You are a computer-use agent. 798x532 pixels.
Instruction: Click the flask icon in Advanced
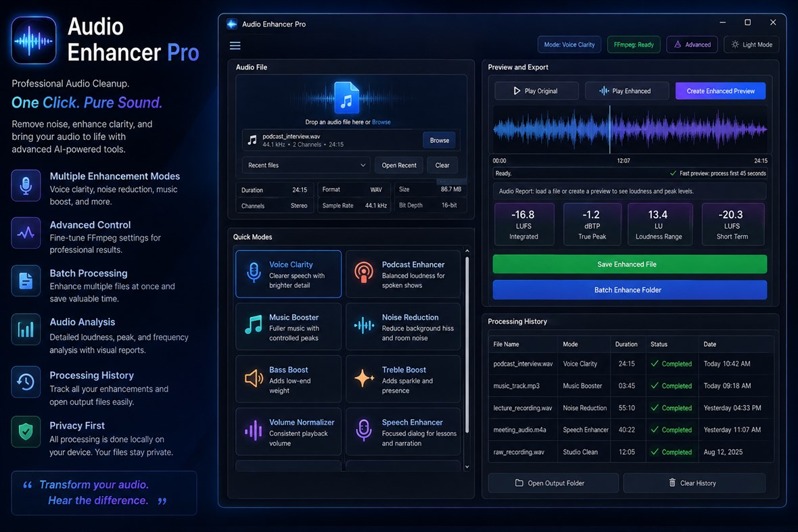point(678,44)
